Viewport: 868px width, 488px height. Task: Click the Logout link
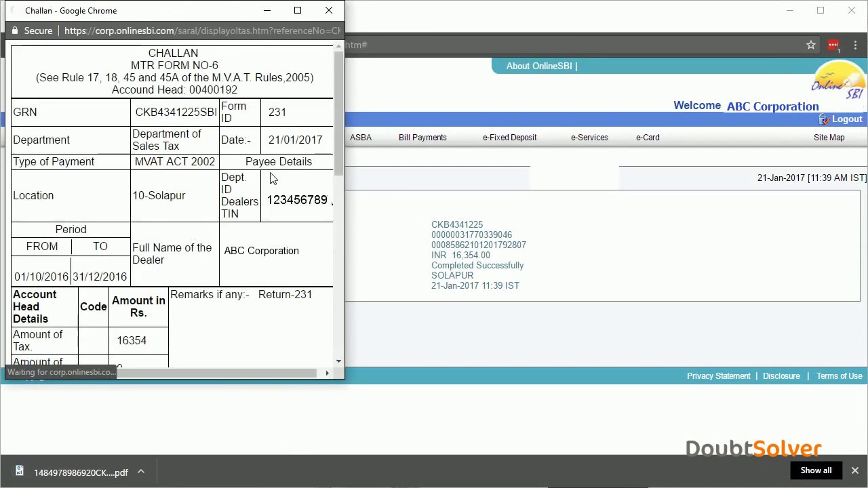[847, 119]
